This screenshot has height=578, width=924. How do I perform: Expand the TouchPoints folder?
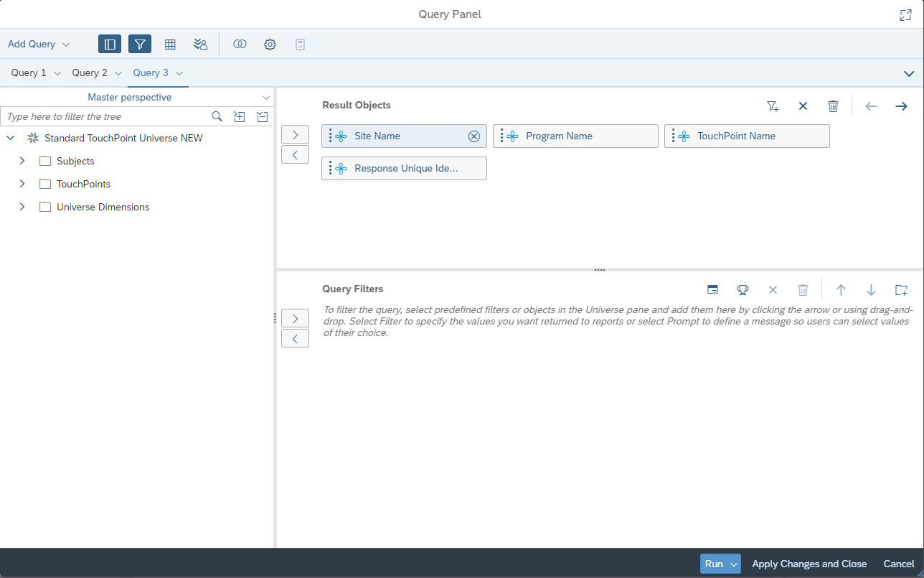(22, 184)
